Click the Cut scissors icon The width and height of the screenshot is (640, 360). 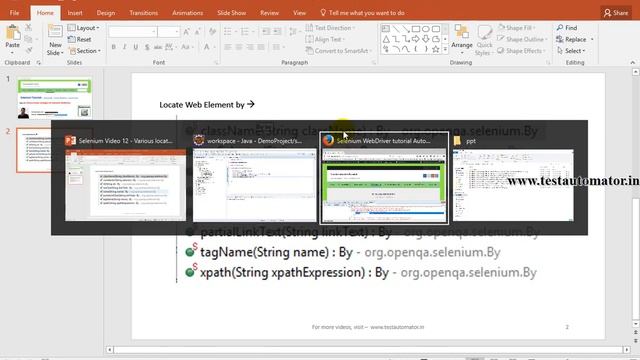28,28
